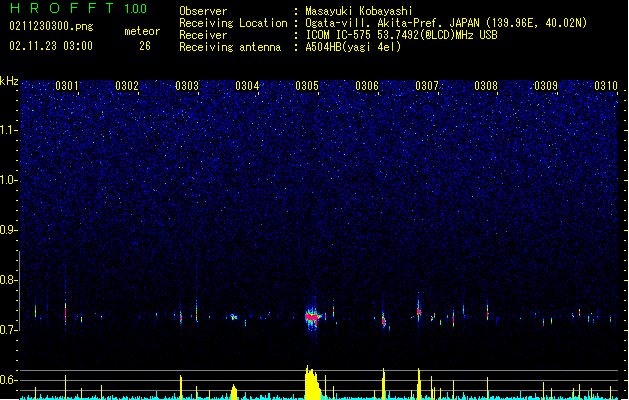Click the 1.1 kHz axis label
Screen dimensions: 629x400
[9, 130]
